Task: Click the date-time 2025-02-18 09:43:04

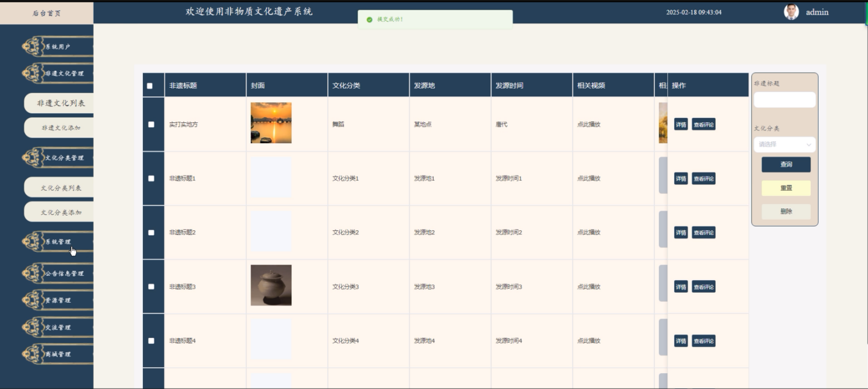Action: pos(694,12)
